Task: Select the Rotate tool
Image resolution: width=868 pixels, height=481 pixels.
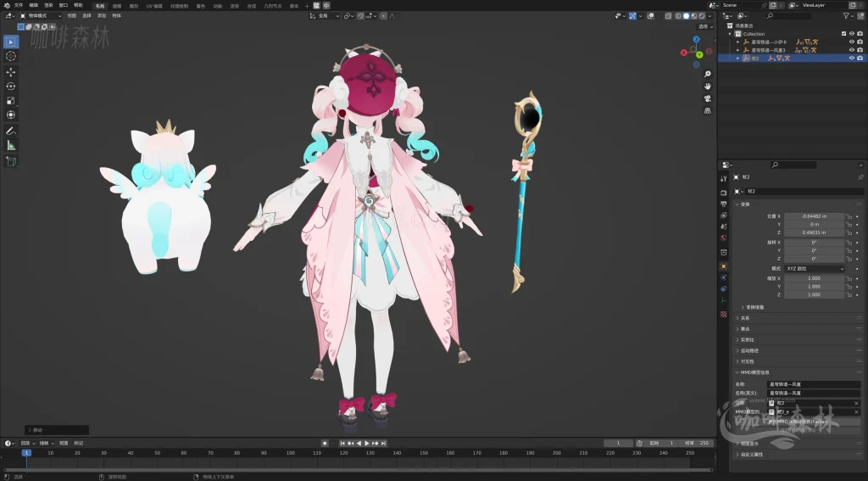Action: coord(10,86)
